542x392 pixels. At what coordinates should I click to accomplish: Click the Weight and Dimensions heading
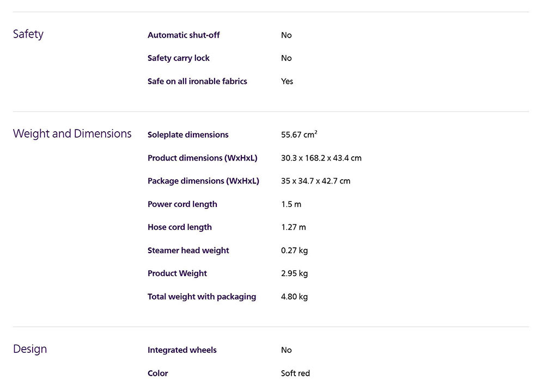[x=72, y=134]
